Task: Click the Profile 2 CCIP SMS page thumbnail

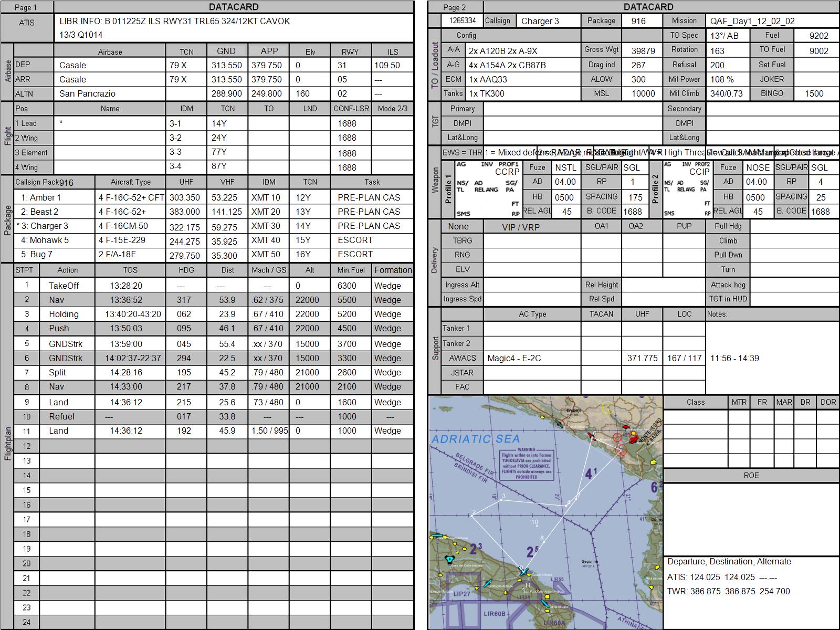Action: coord(687,189)
